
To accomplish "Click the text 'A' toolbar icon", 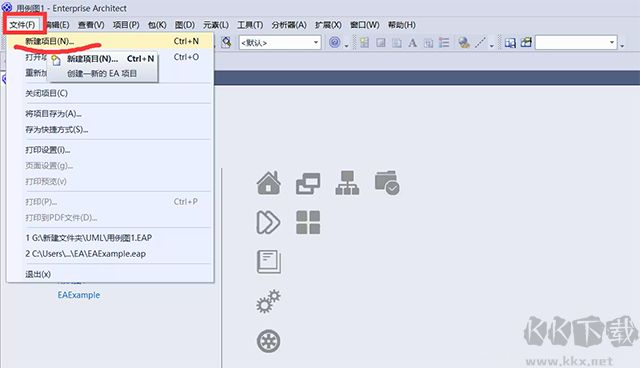I will coord(413,43).
